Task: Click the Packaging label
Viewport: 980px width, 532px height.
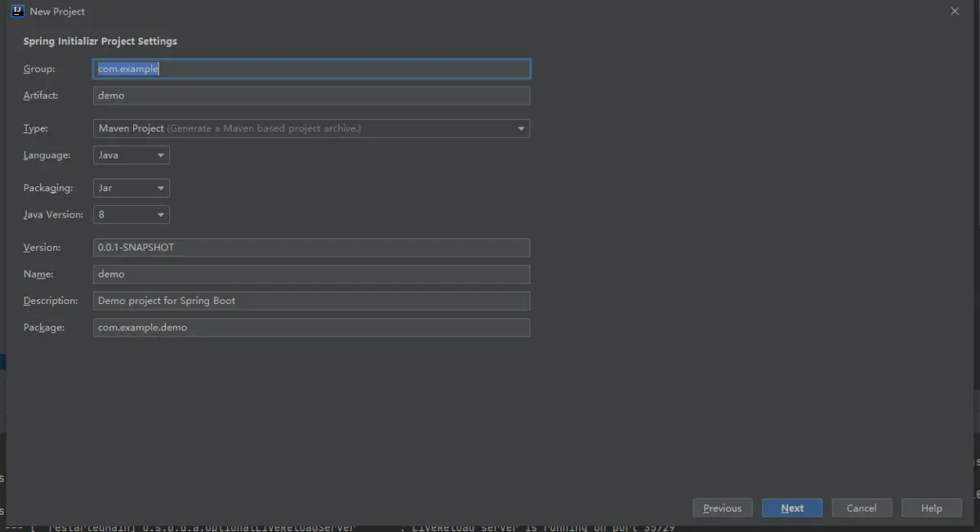Action: [x=48, y=188]
